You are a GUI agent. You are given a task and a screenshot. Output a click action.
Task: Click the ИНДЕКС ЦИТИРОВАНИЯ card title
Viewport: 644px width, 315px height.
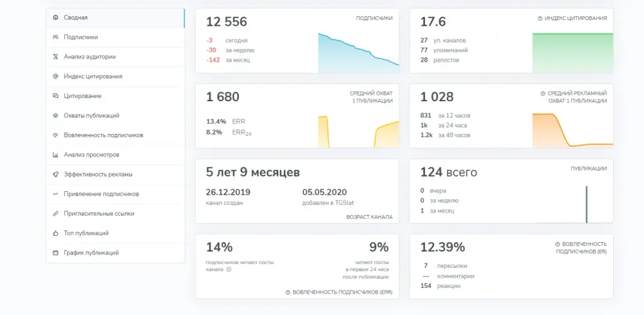(x=575, y=18)
